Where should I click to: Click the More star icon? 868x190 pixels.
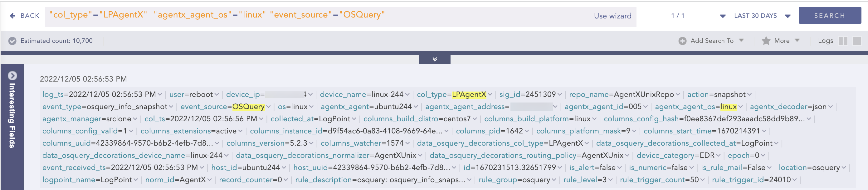click(766, 41)
